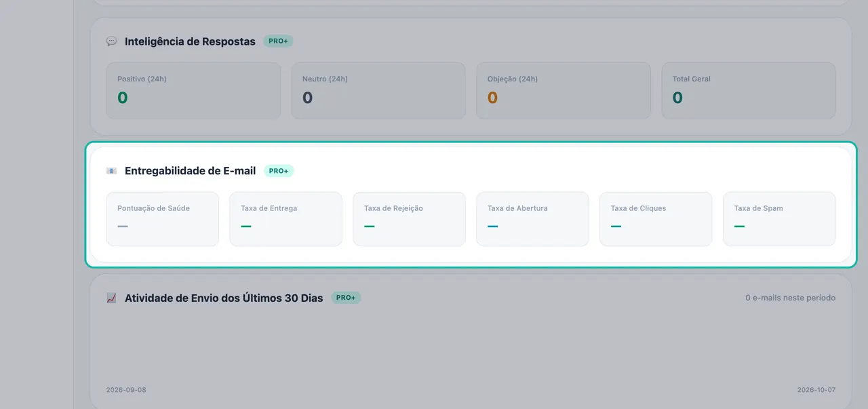Screen dimensions: 868x409
Task: Select the Total Geral card
Action: click(749, 91)
